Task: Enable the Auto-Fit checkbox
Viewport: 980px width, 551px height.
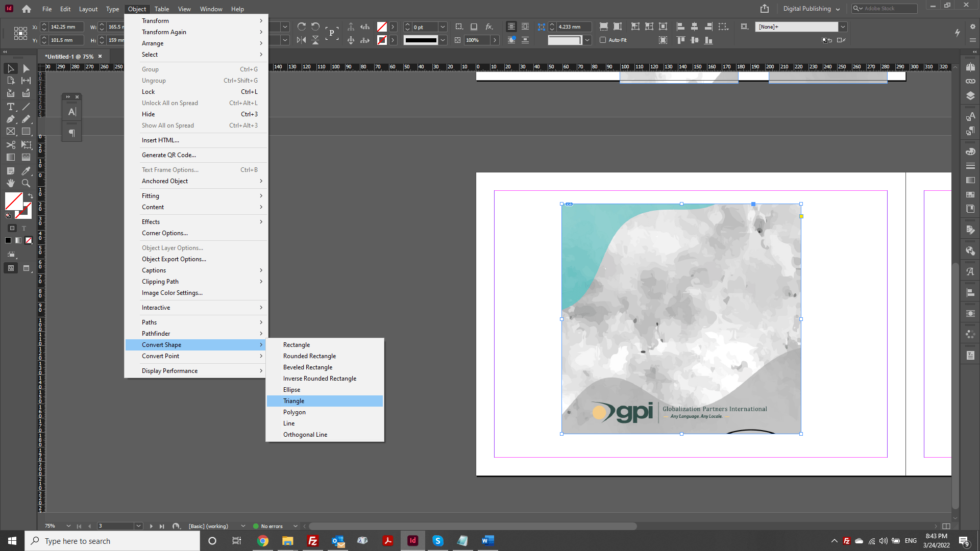Action: [603, 40]
